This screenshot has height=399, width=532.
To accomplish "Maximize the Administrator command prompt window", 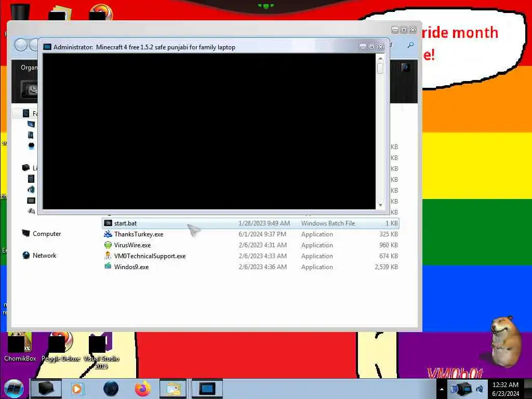I will pyautogui.click(x=371, y=47).
